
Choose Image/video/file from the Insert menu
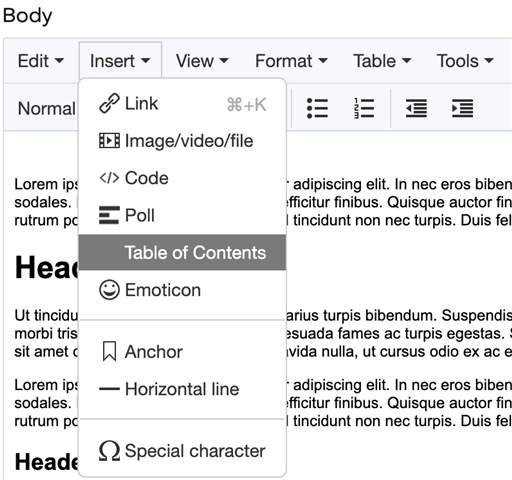click(x=182, y=141)
